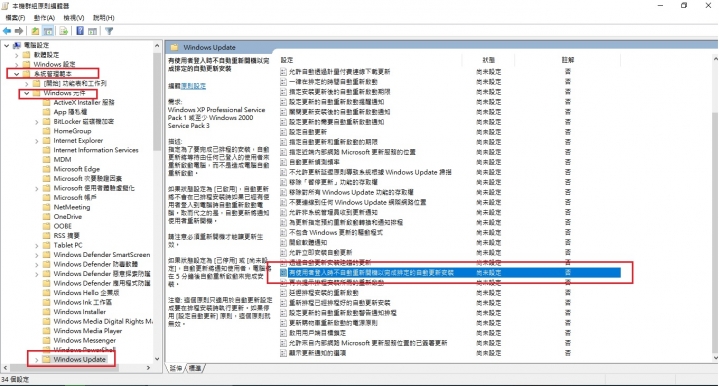Expand the Tablet PC tree node
Image resolution: width=719 pixels, height=386 pixels.
pyautogui.click(x=37, y=245)
